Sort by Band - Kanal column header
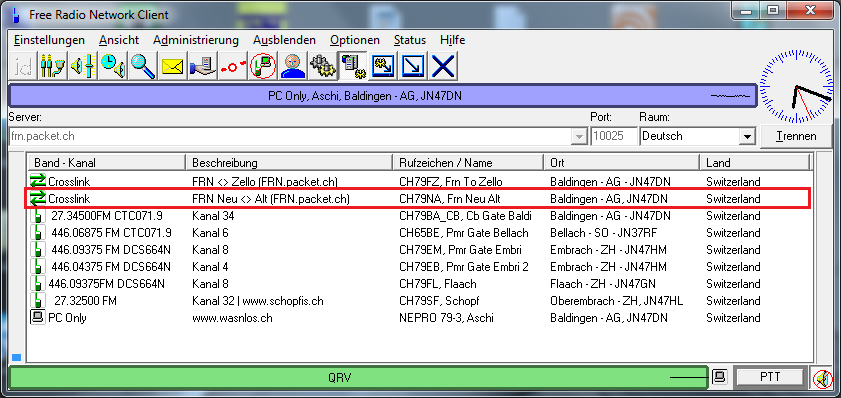Viewport: 841px width, 398px height. [106, 162]
